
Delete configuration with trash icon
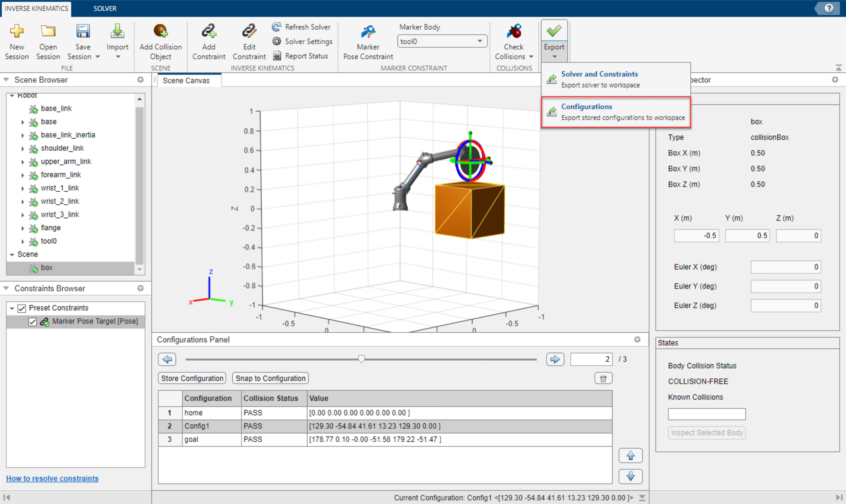point(603,378)
